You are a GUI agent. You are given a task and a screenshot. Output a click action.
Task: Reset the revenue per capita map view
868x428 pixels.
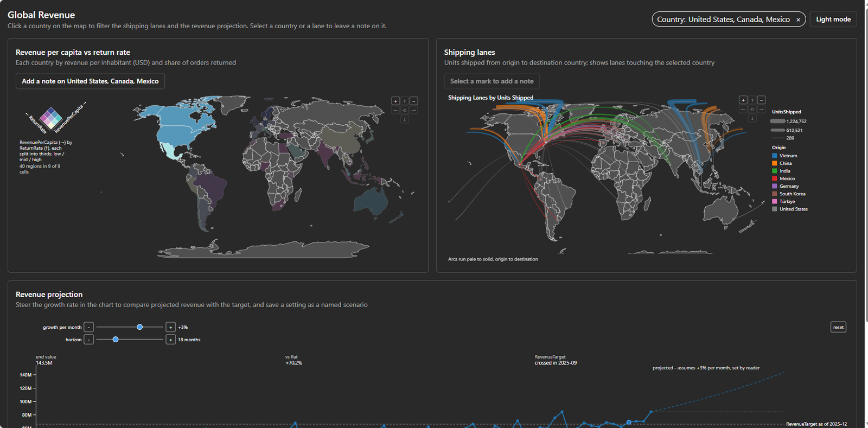[x=405, y=110]
